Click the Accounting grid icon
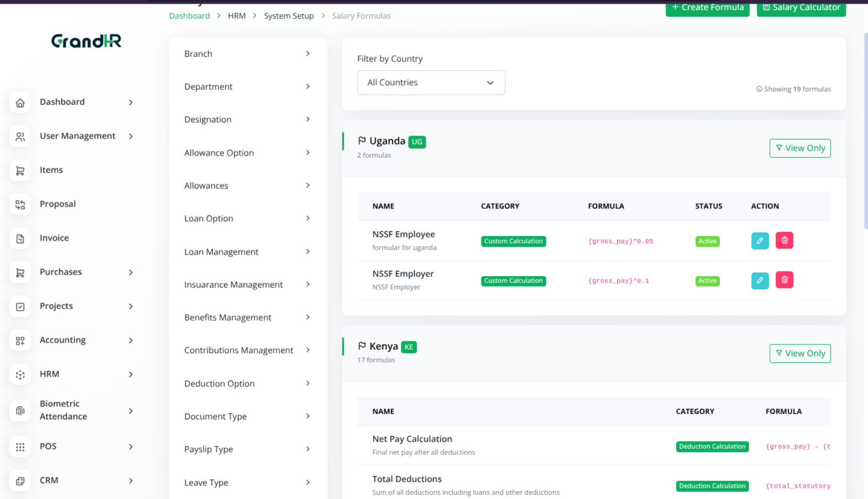Viewport: 868px width, 499px height. pos(20,340)
